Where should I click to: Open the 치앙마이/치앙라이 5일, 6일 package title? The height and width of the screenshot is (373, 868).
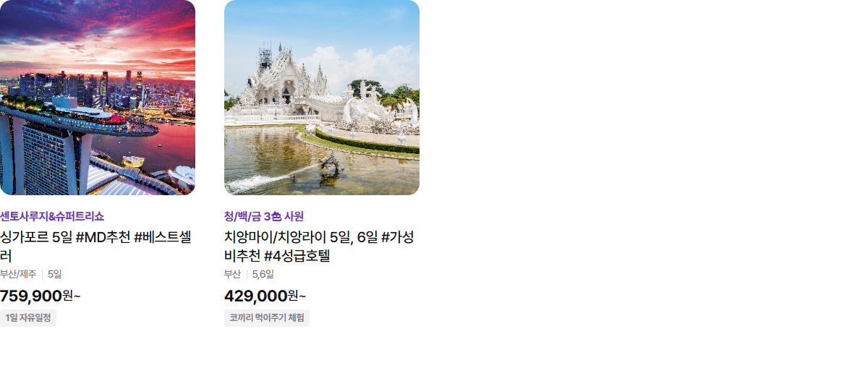[x=319, y=246]
